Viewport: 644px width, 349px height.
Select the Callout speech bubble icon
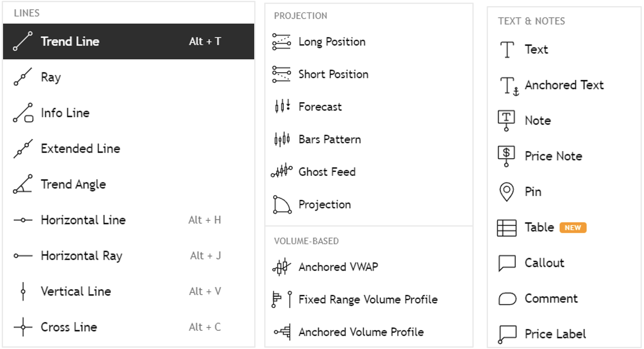click(507, 263)
